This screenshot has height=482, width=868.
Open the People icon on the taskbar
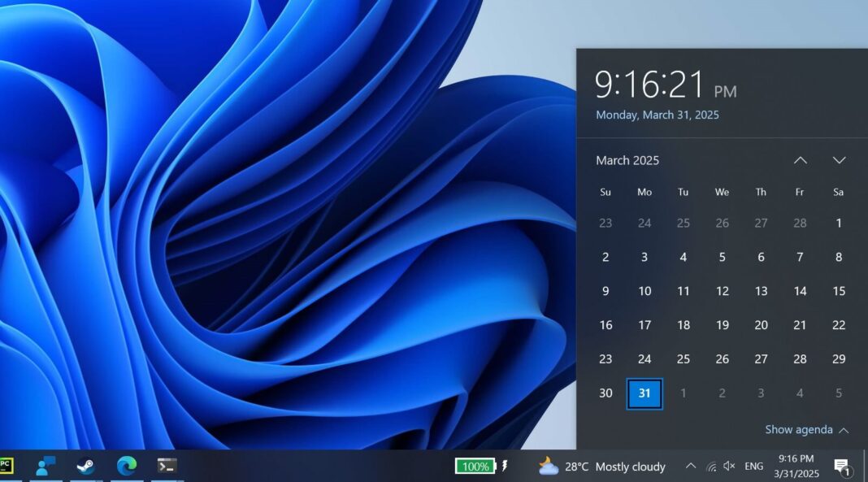point(45,466)
